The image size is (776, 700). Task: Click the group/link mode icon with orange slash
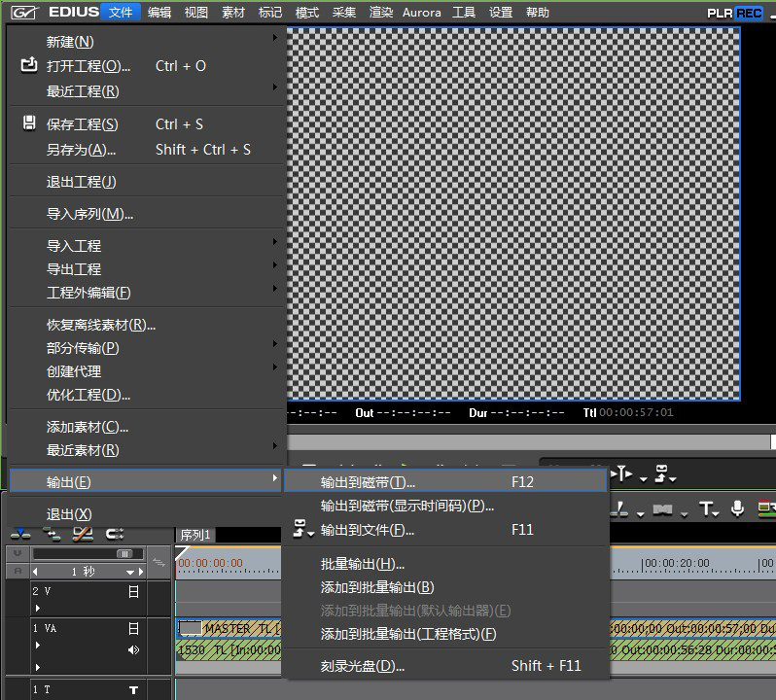point(83,535)
